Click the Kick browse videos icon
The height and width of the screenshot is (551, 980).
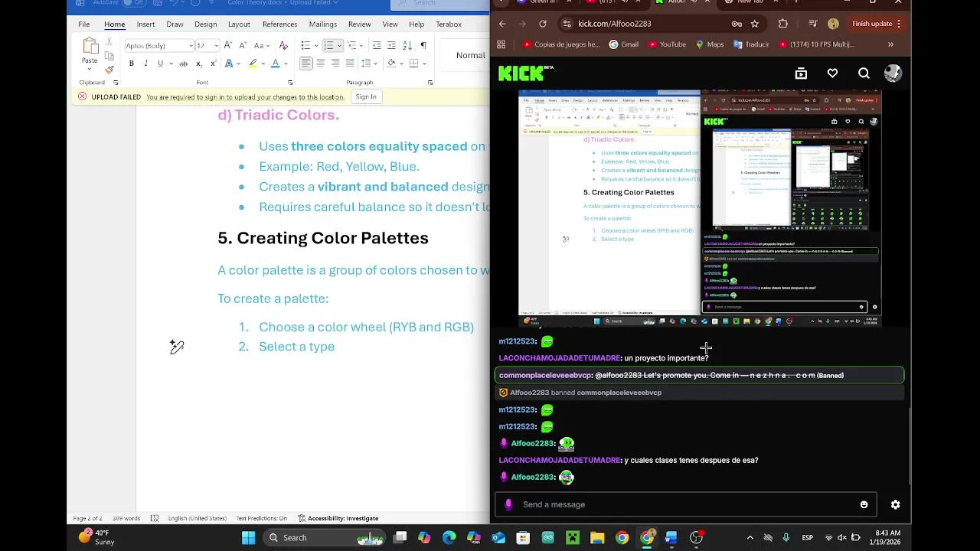(801, 73)
